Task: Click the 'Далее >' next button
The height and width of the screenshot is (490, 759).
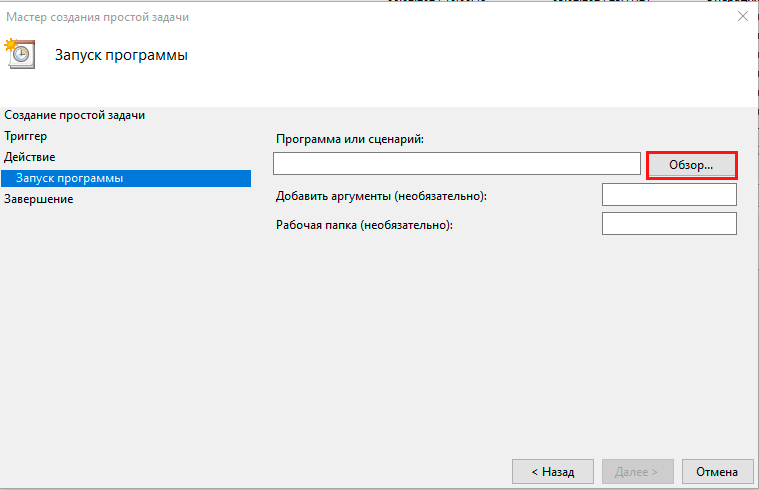Action: (x=636, y=471)
